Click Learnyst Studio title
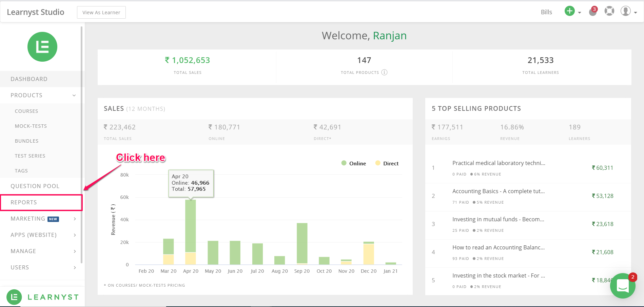The image size is (644, 307). (36, 12)
